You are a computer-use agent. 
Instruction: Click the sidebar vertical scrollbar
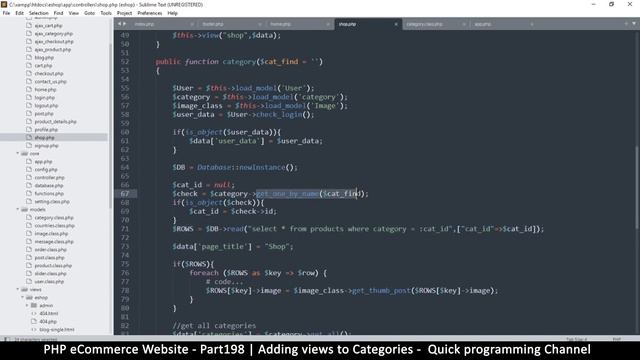point(110,127)
